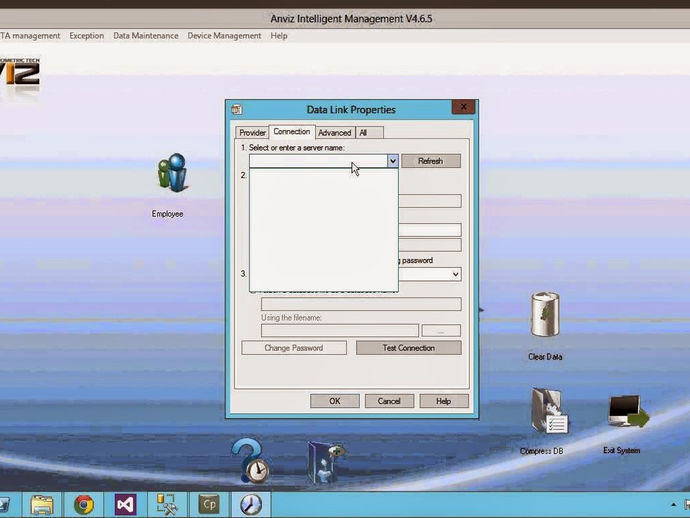Confirm with the OK button
This screenshot has width=690, height=518.
(335, 401)
